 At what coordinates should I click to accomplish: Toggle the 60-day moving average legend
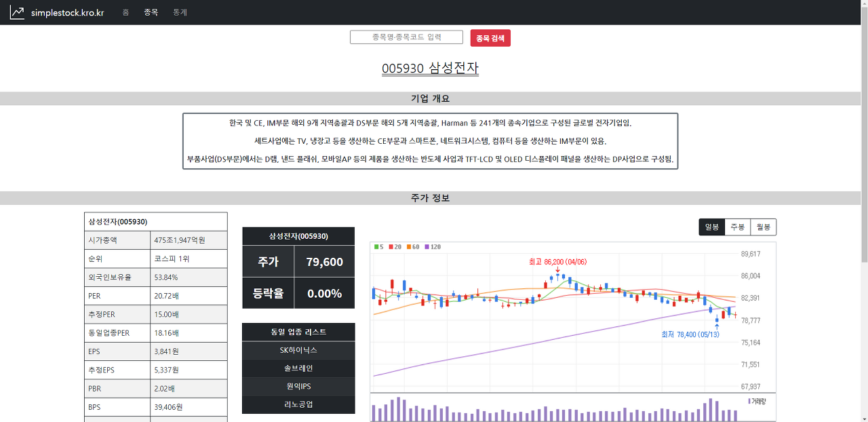tap(414, 247)
